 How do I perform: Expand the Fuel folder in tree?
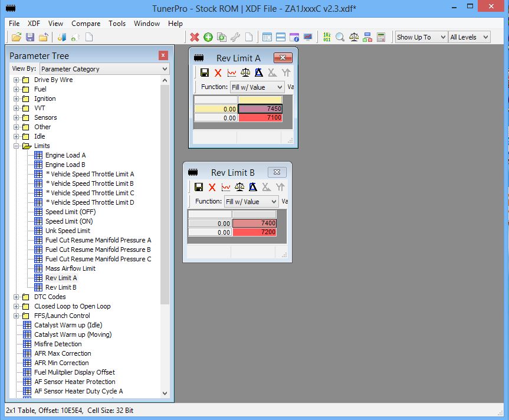(x=16, y=89)
